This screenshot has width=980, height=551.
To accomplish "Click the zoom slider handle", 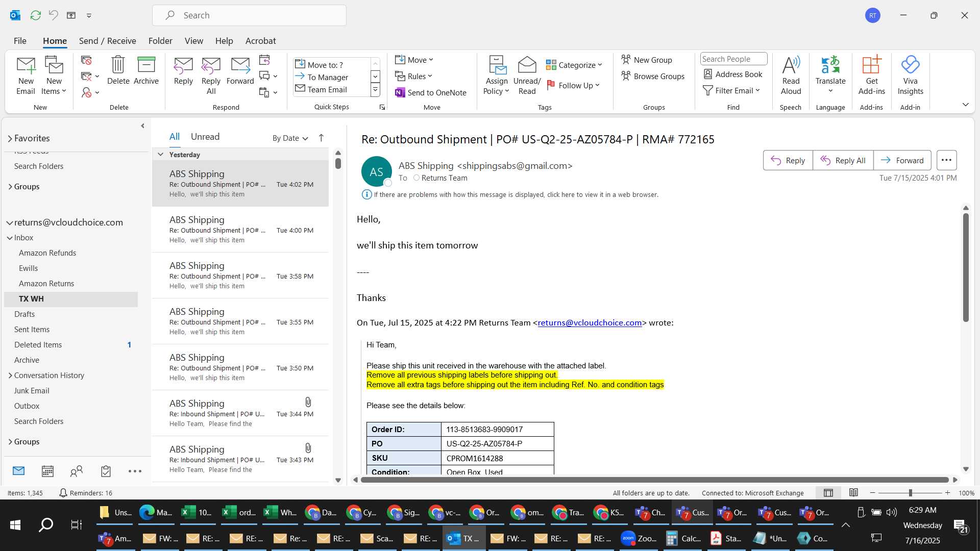I will (910, 493).
